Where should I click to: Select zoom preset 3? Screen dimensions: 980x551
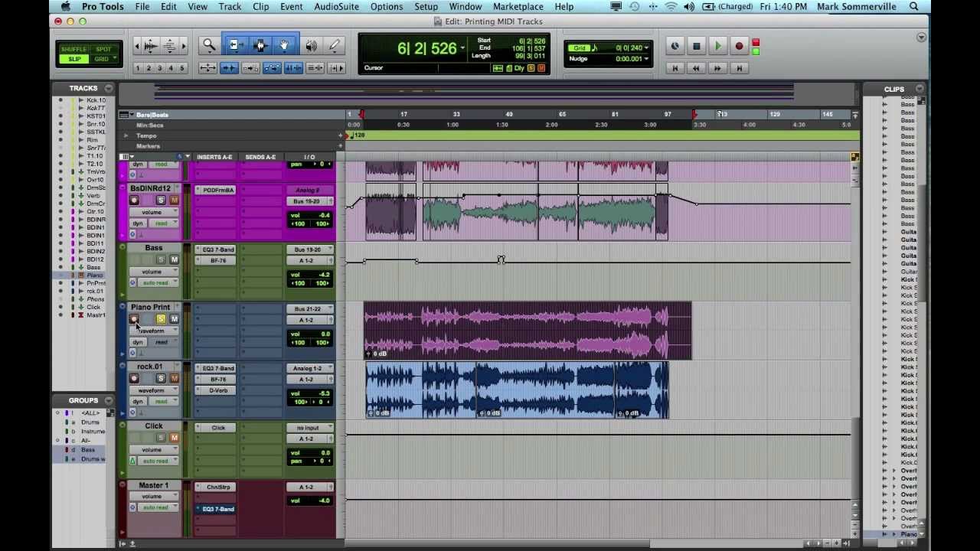coord(160,68)
